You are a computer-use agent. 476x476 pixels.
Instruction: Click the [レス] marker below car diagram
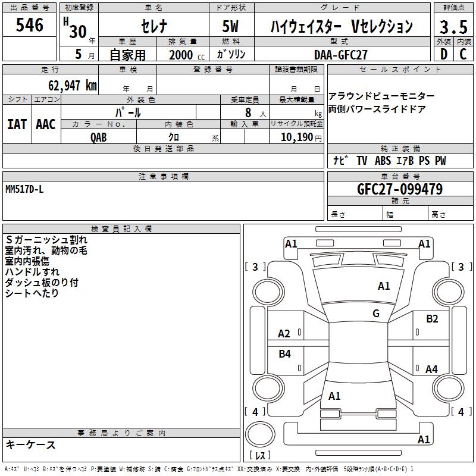coord(260,456)
